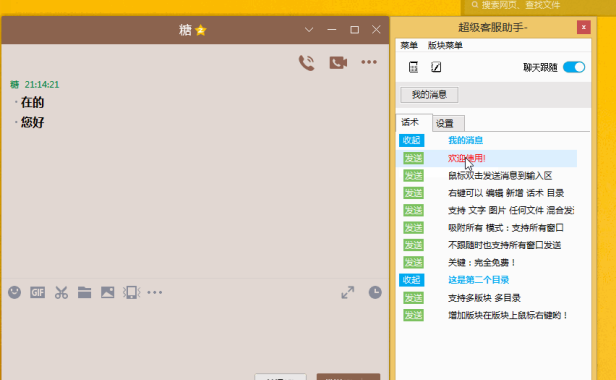
Task: Send the 增加版块在版块上鼠标右键哟！ message
Action: (413, 315)
